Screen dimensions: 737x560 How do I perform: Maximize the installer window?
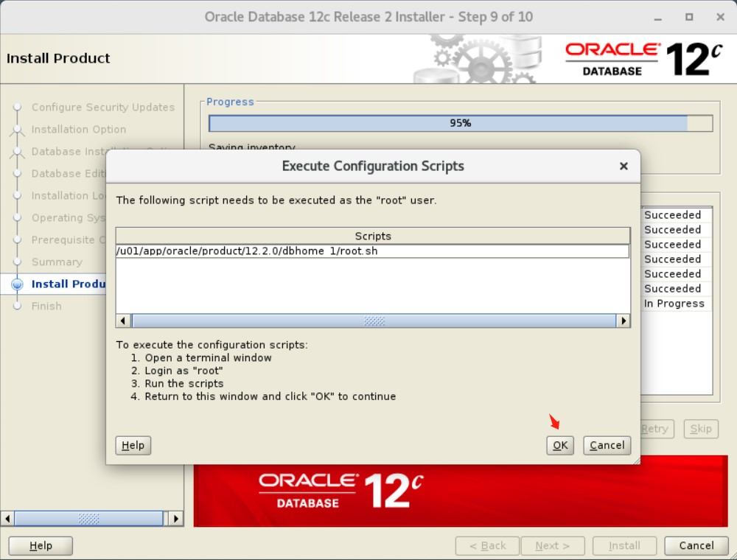pos(689,18)
